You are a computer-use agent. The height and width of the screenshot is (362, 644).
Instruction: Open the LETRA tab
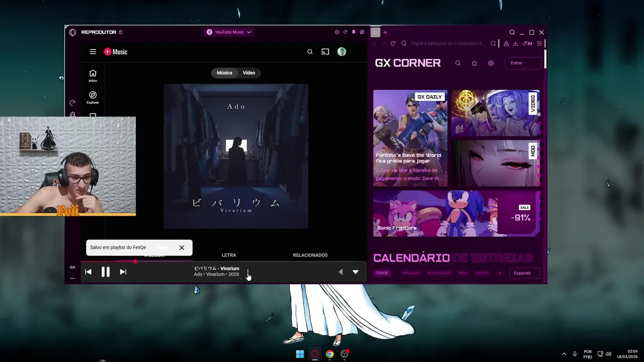coord(229,255)
